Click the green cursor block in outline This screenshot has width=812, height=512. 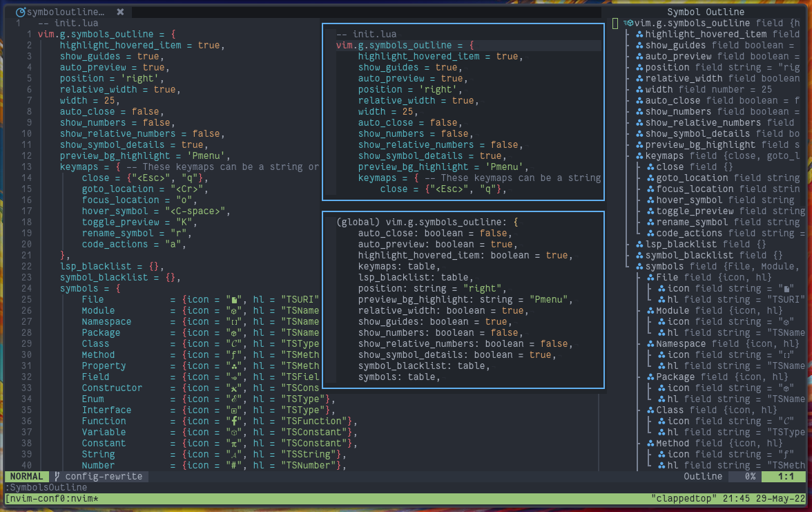[x=615, y=23]
